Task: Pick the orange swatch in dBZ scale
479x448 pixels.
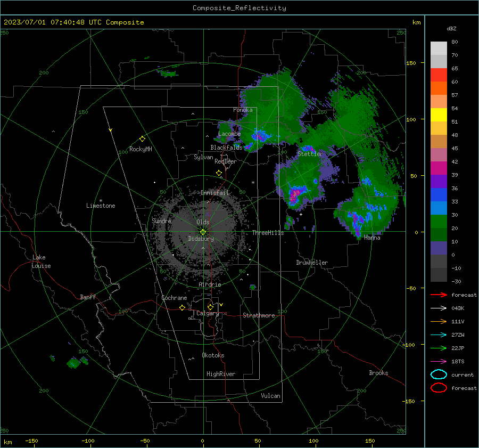Action: pos(439,88)
